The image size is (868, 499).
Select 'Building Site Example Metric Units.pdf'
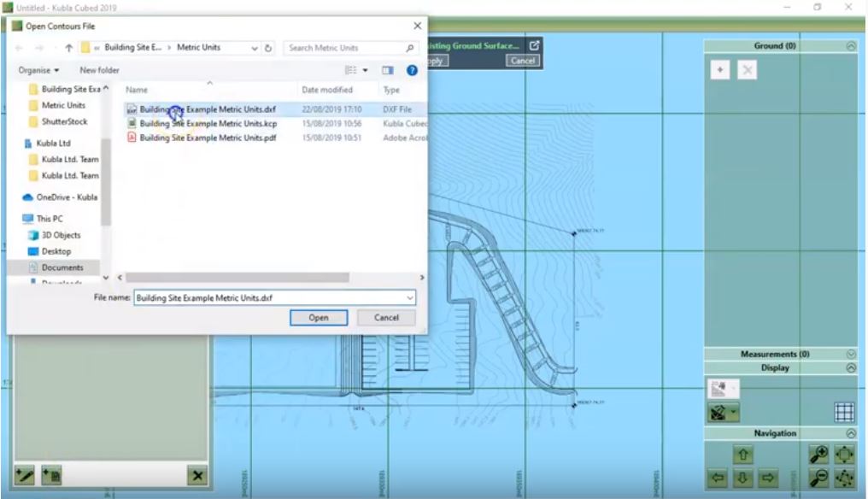pos(208,138)
